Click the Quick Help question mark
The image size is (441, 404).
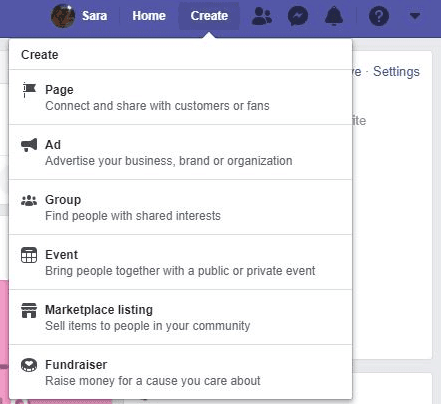pyautogui.click(x=379, y=16)
